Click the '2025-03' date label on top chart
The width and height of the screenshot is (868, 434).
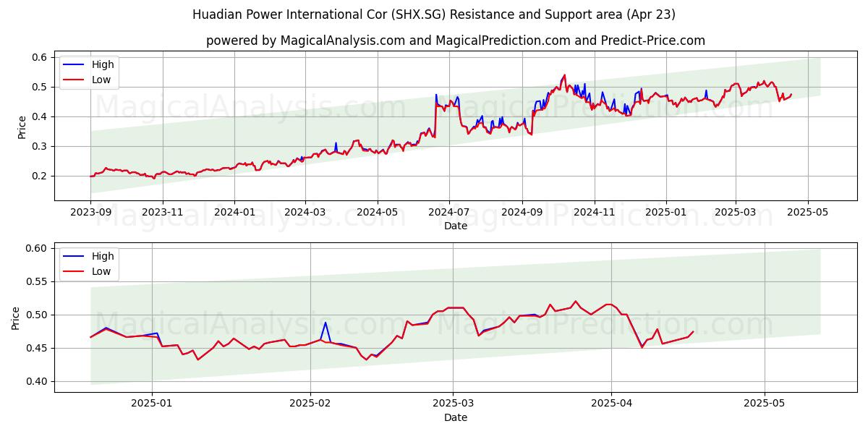[736, 213]
